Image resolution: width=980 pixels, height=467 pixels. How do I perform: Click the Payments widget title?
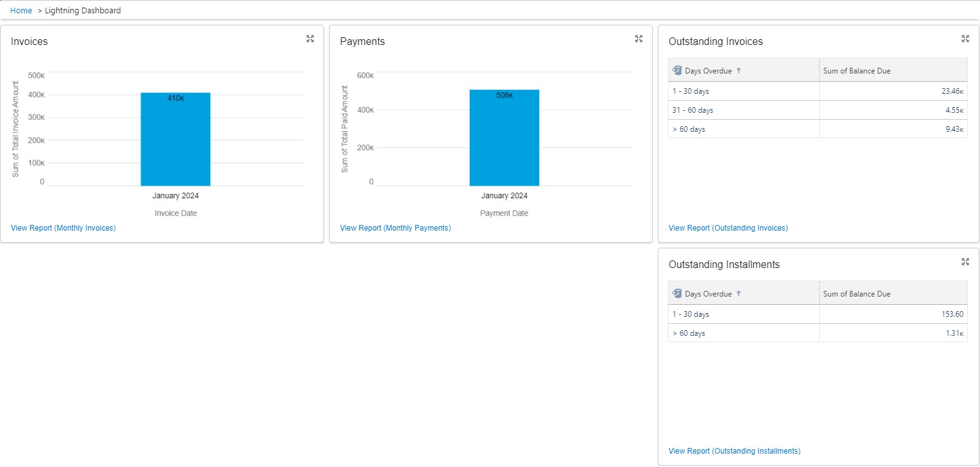362,42
